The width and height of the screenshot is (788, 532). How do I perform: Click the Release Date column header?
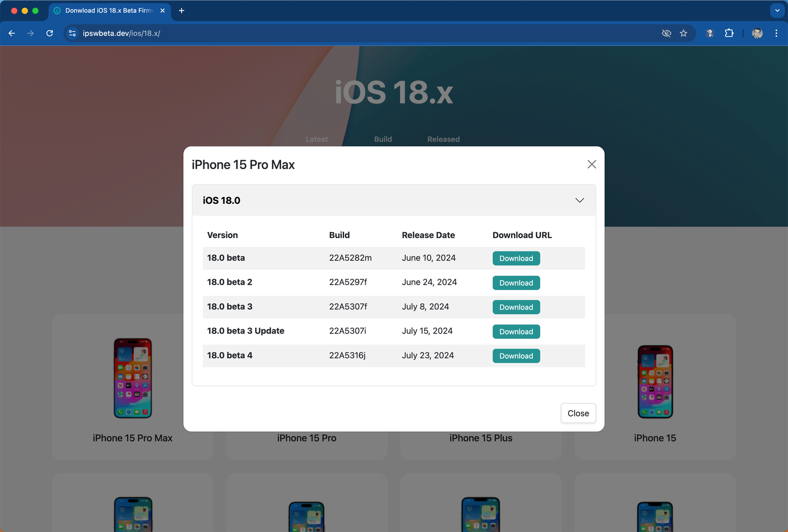428,235
